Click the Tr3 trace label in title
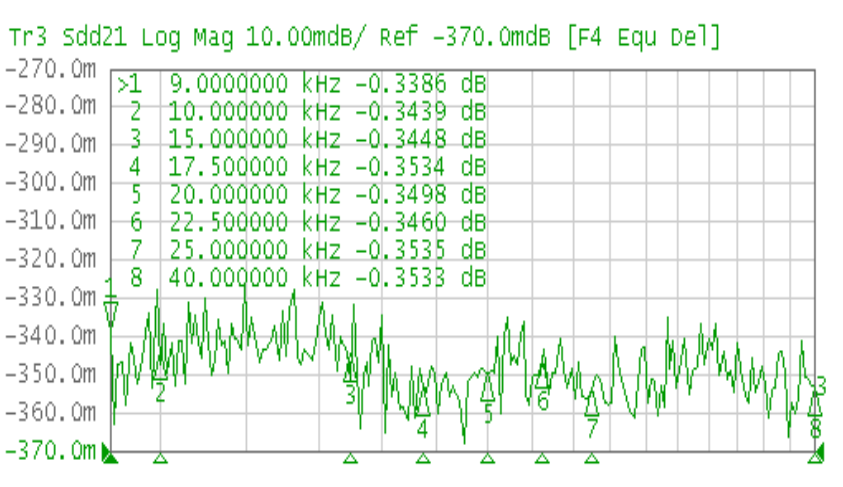843x487 pixels. (x=29, y=39)
